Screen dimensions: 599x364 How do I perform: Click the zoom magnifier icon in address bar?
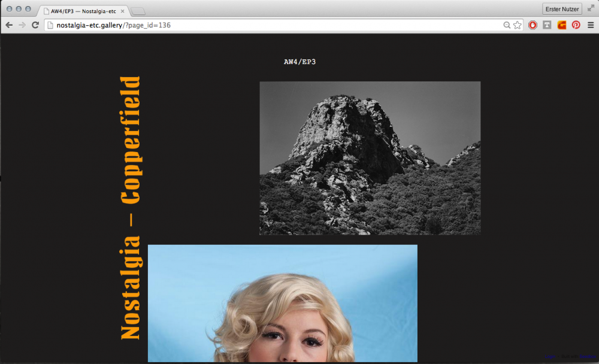(x=507, y=25)
